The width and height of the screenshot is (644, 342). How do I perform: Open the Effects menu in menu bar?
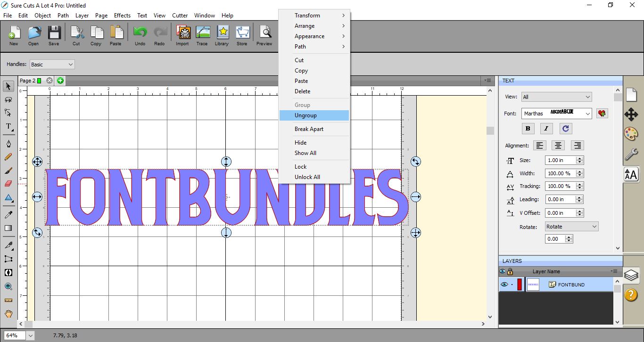click(x=122, y=16)
